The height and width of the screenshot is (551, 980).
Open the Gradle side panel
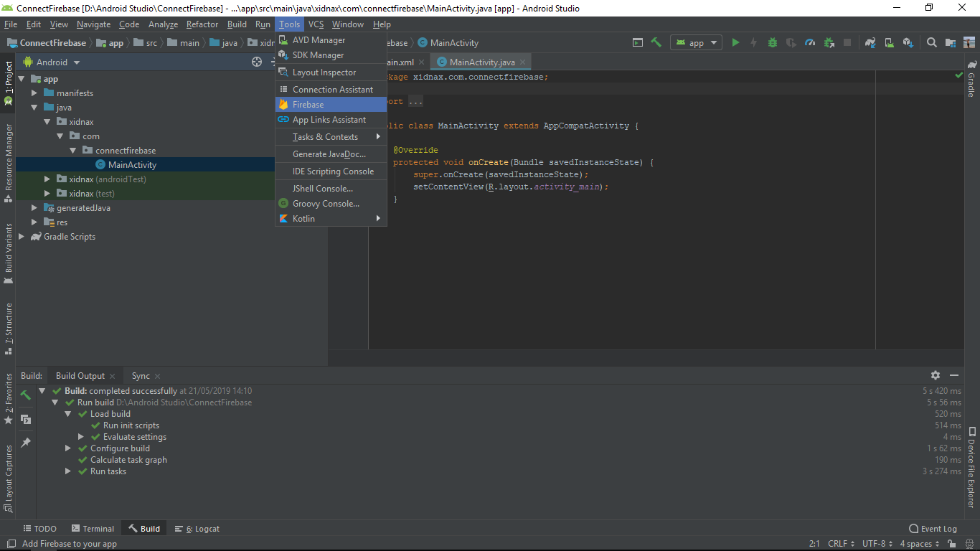point(971,80)
